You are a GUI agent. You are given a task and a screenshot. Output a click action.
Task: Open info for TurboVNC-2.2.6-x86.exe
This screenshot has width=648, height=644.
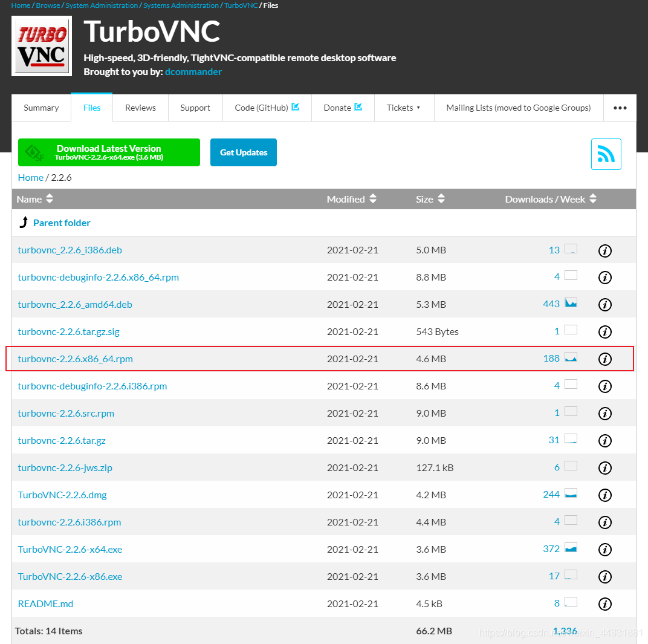click(x=604, y=577)
